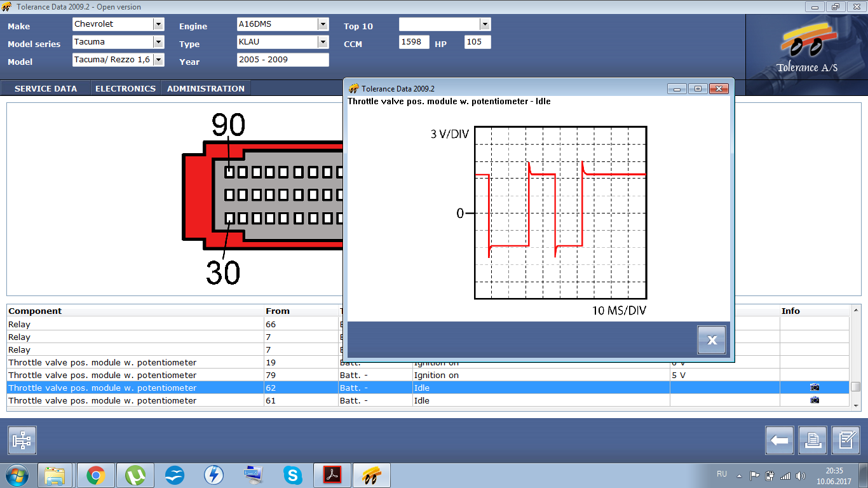Viewport: 868px width, 488px height.
Task: Click the Action Center flag tray icon
Action: coord(754,475)
